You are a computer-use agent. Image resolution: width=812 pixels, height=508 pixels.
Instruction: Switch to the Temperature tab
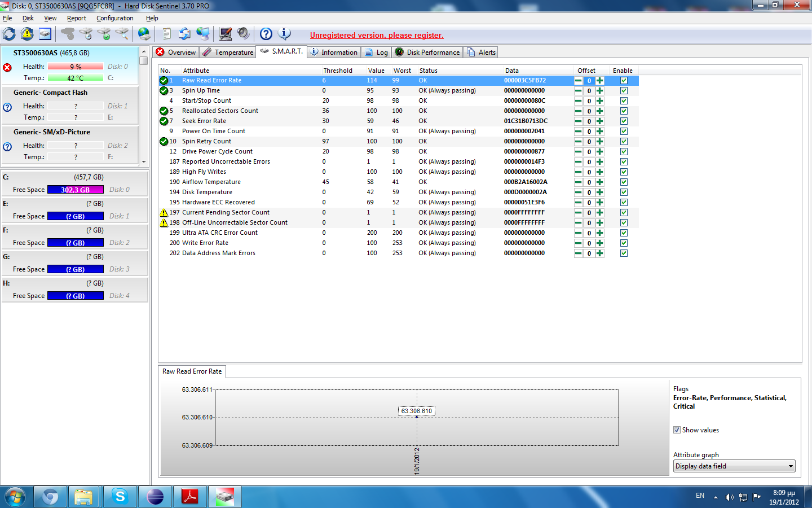[228, 52]
